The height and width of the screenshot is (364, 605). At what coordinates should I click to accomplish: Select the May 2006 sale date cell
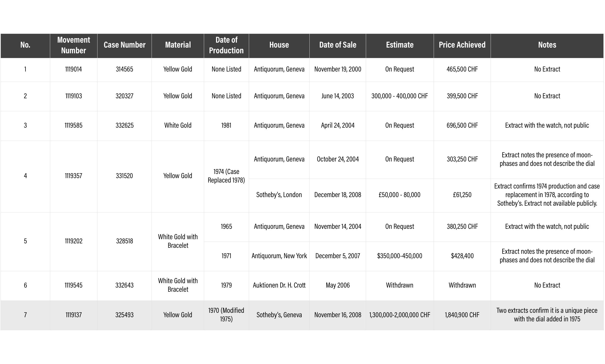pos(337,285)
